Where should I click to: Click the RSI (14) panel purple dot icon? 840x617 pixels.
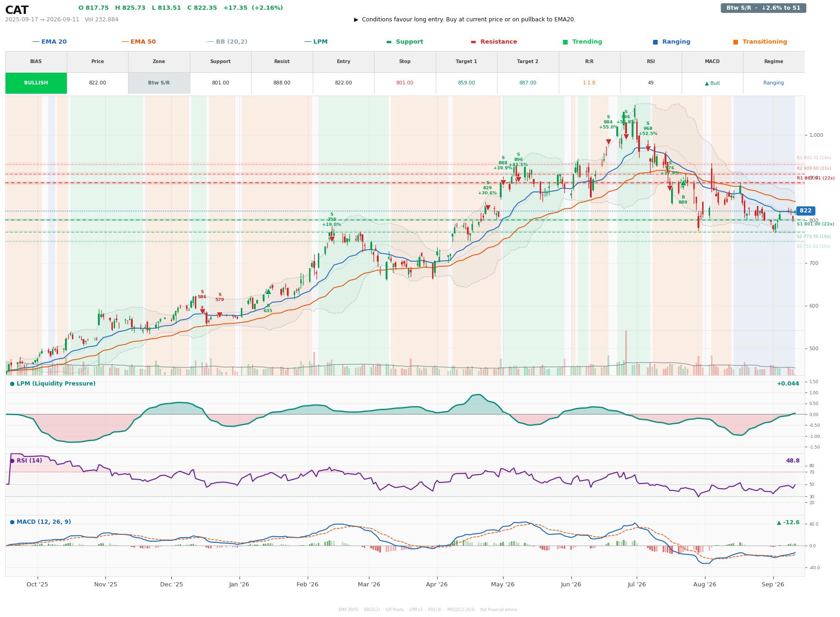pyautogui.click(x=12, y=461)
